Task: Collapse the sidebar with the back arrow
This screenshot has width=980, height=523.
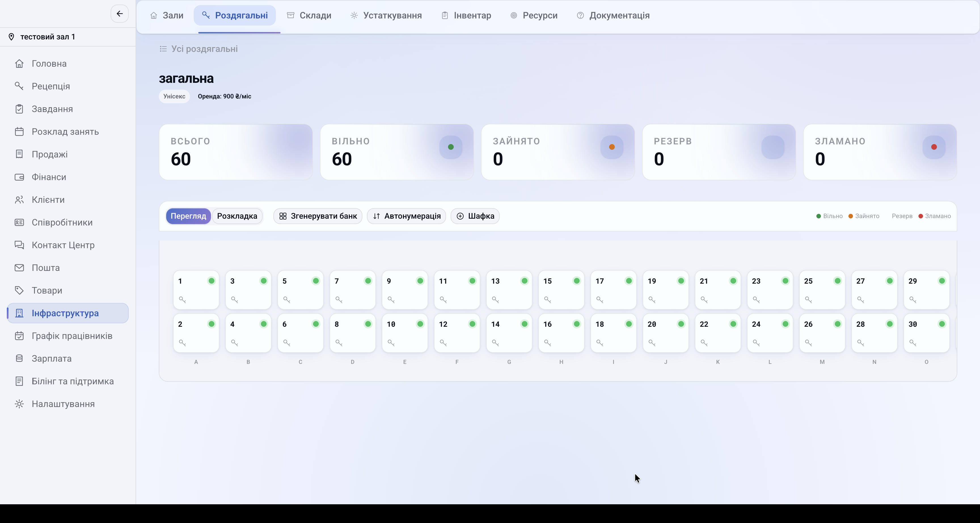Action: pos(119,14)
